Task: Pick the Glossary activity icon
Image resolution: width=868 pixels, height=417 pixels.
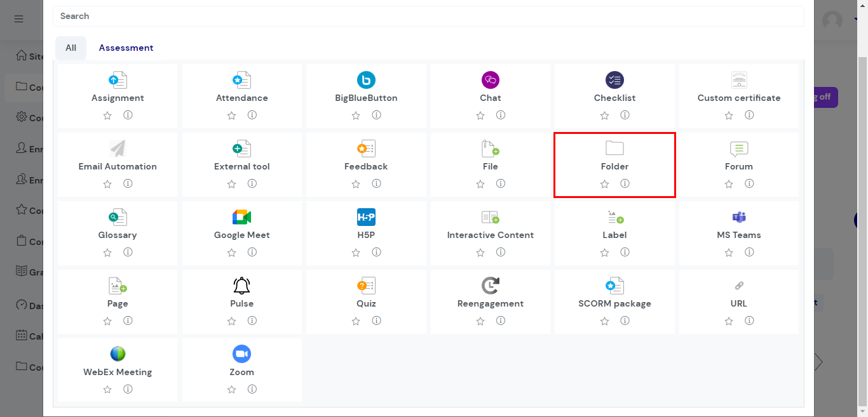Action: (118, 217)
